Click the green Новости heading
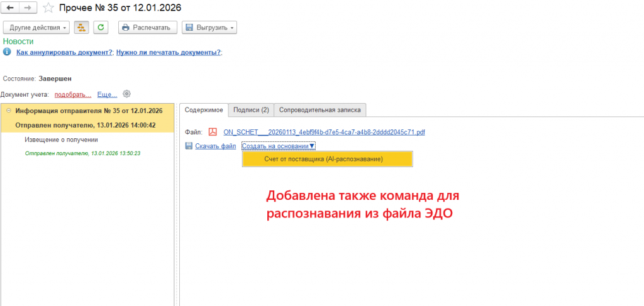Viewport: 644px width, 306px height. pos(18,41)
